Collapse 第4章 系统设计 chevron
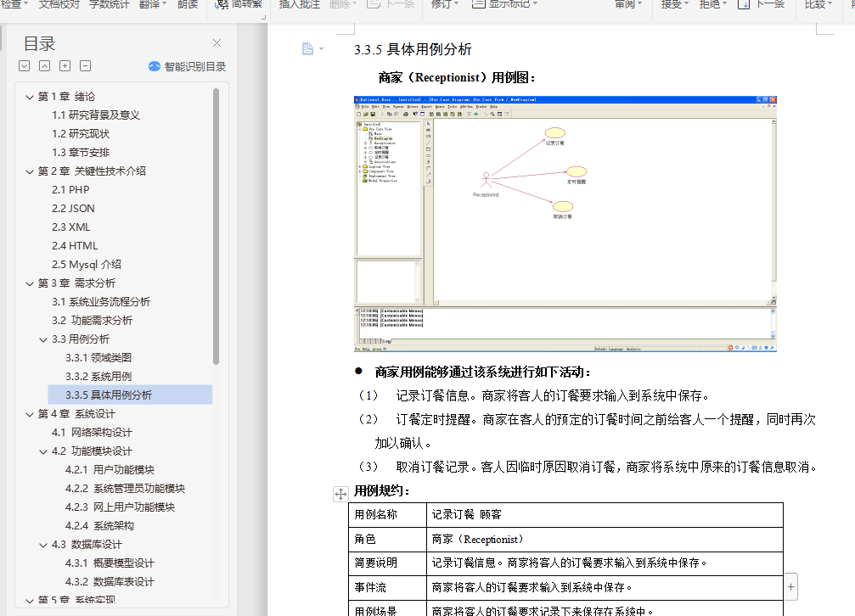This screenshot has height=616, width=855. coord(30,414)
